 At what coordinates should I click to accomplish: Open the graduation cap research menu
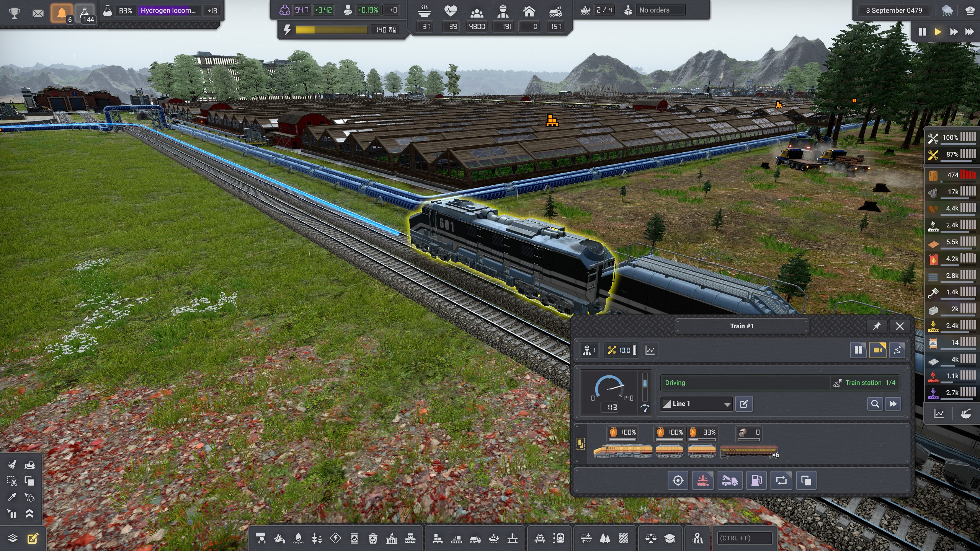670,538
